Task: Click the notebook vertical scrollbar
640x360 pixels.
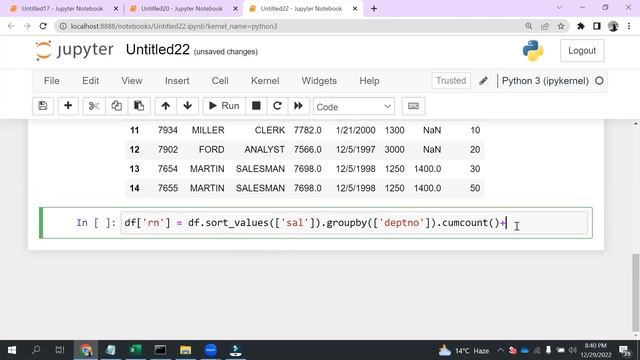Action: (x=636, y=293)
